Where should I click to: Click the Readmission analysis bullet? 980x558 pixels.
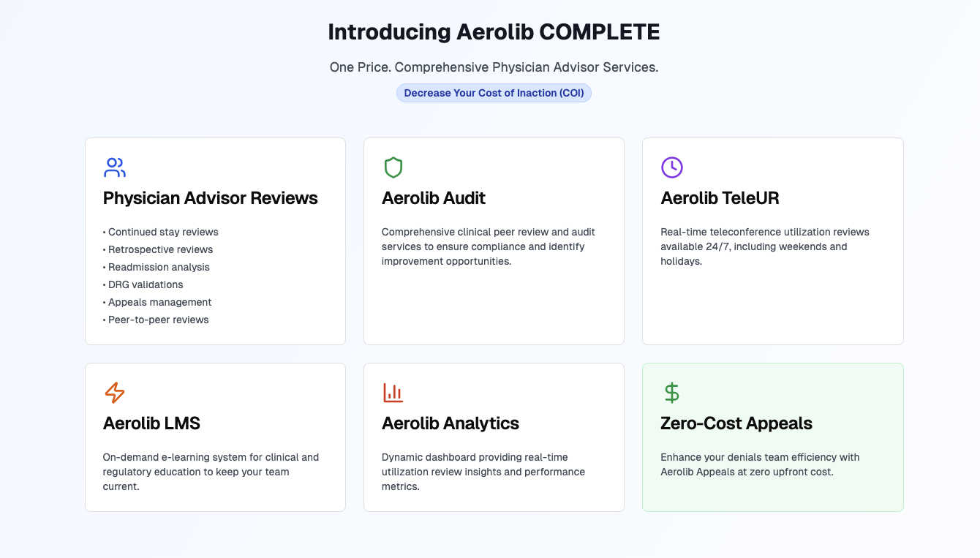point(157,267)
